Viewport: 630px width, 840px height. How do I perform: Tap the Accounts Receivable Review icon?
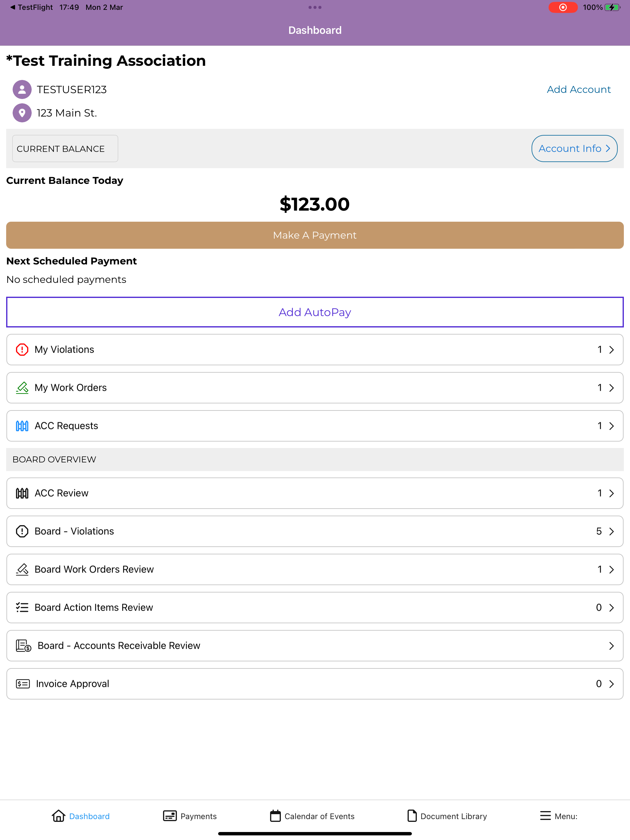(x=23, y=646)
